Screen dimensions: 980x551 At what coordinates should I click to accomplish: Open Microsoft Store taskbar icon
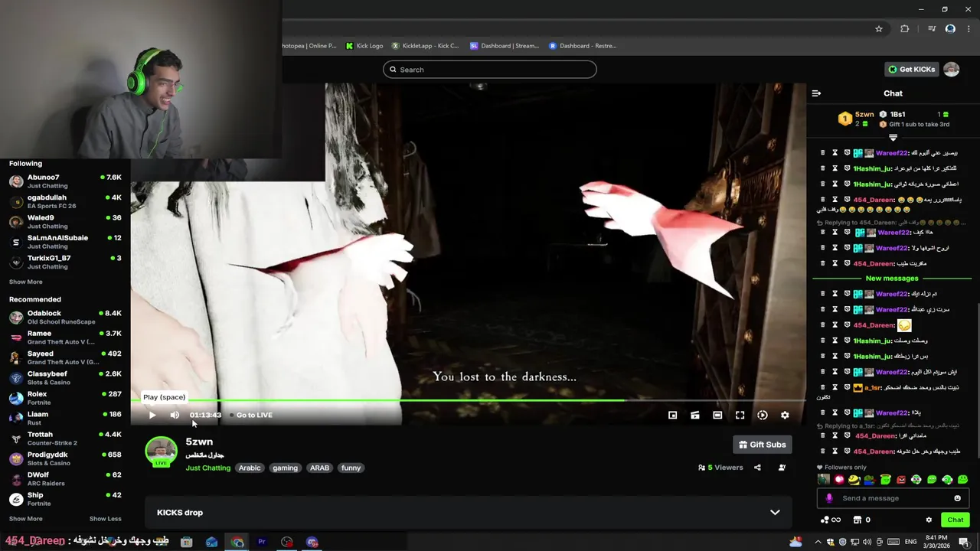187,542
